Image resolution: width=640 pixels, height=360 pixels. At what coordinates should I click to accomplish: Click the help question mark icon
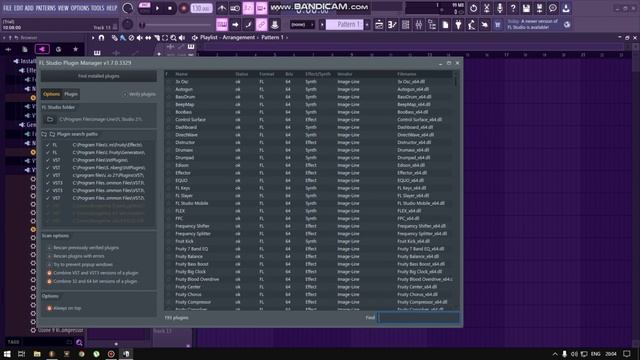point(513,8)
